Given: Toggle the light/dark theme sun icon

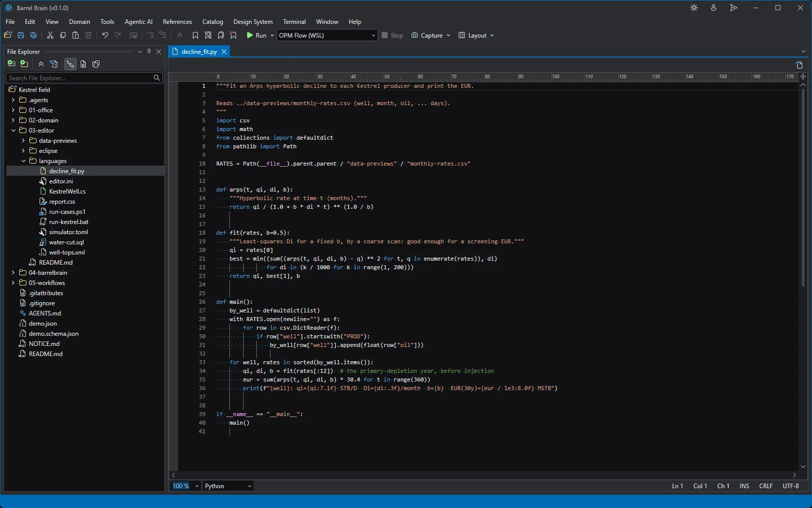Looking at the screenshot, I should point(694,8).
